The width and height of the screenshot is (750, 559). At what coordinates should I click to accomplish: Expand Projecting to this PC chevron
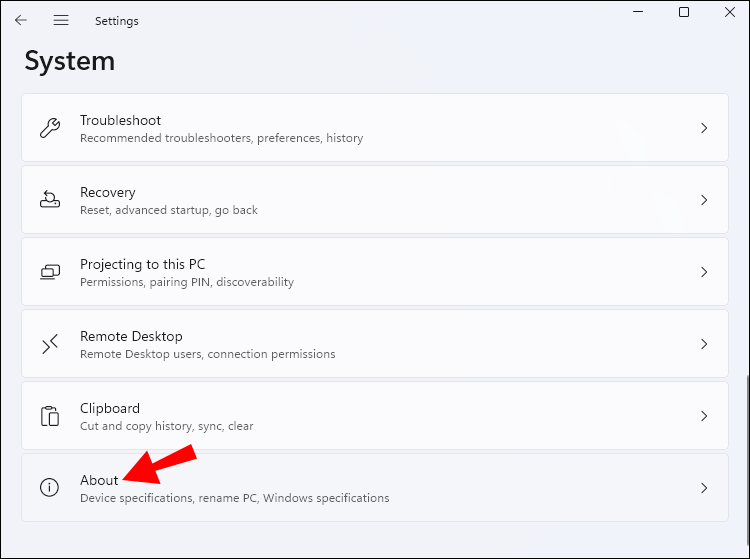tap(704, 272)
